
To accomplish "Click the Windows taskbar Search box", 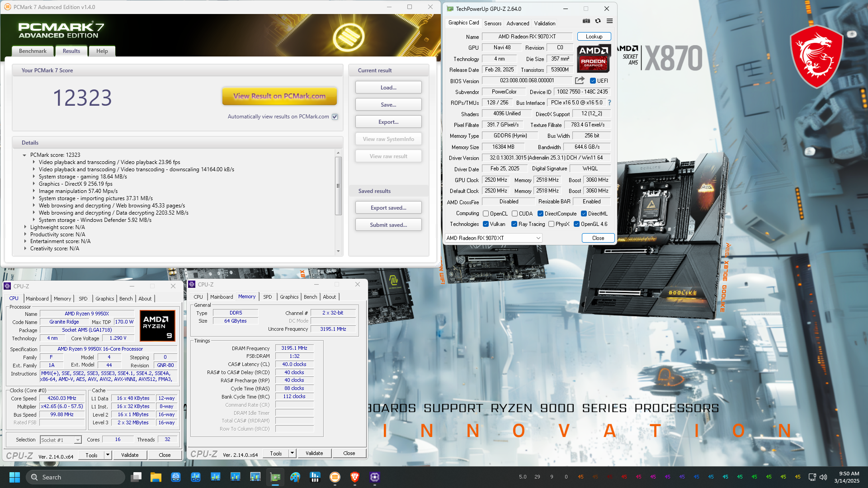I will (75, 477).
